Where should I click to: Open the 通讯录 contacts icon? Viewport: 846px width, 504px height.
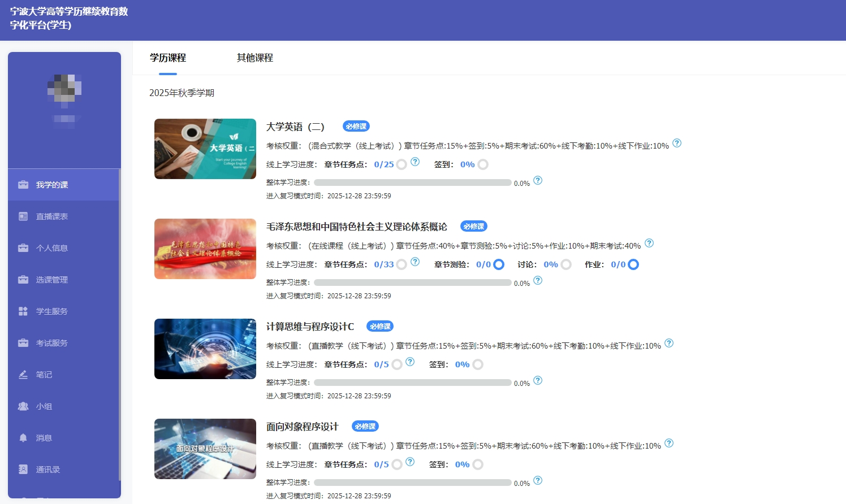pyautogui.click(x=23, y=470)
